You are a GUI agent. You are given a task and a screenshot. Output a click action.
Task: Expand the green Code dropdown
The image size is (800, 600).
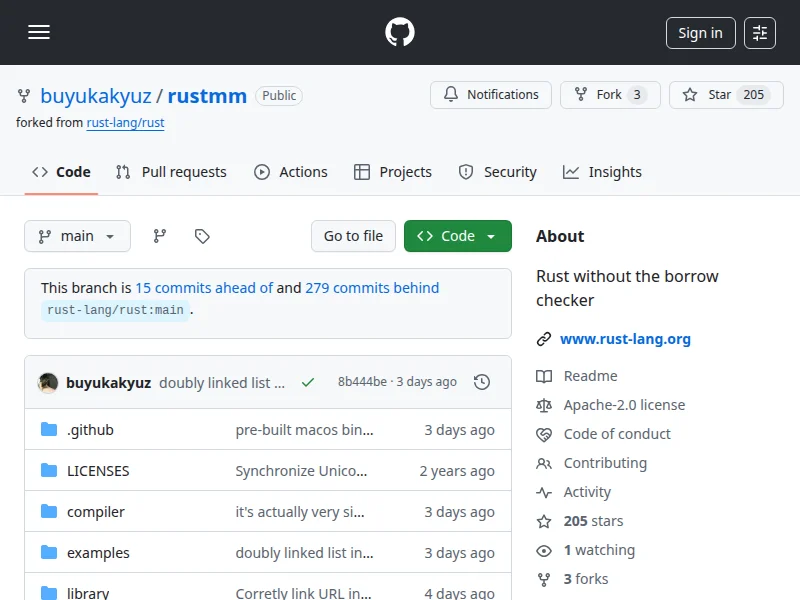tap(458, 236)
